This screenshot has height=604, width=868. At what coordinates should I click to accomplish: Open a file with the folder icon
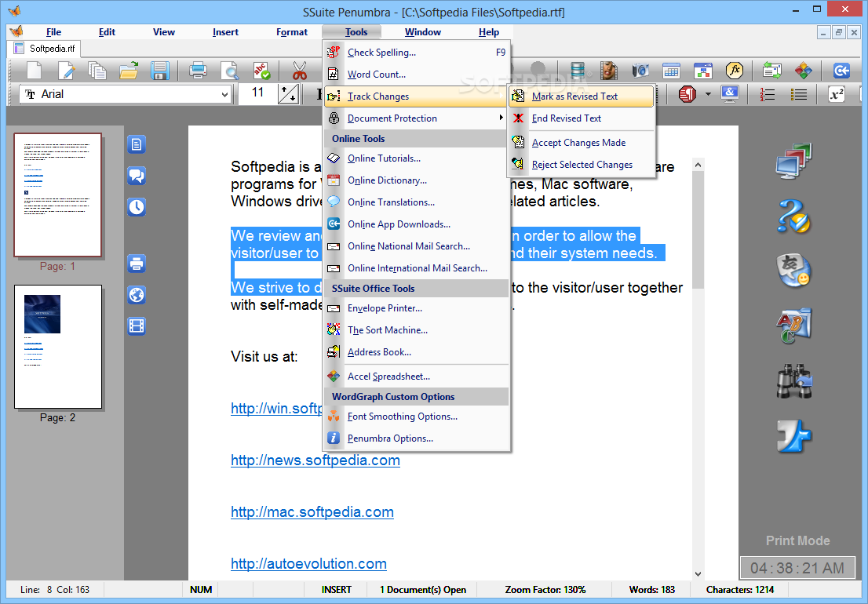pos(129,71)
